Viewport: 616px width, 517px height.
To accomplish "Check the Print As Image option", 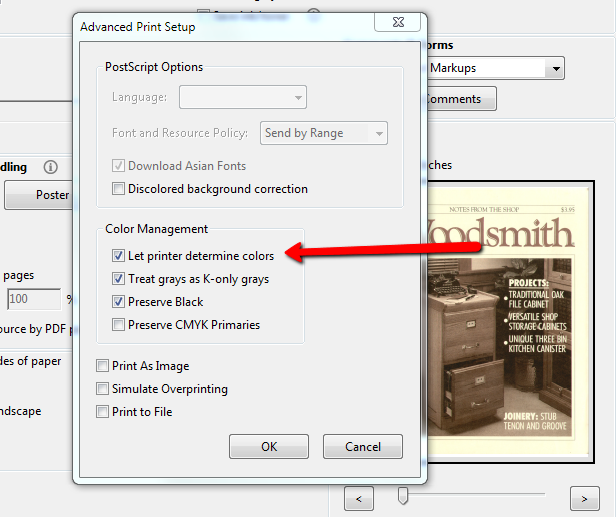I will [103, 366].
